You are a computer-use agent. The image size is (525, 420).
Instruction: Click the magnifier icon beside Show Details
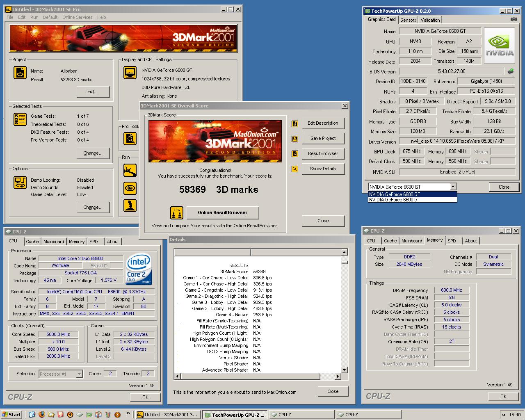click(x=294, y=169)
